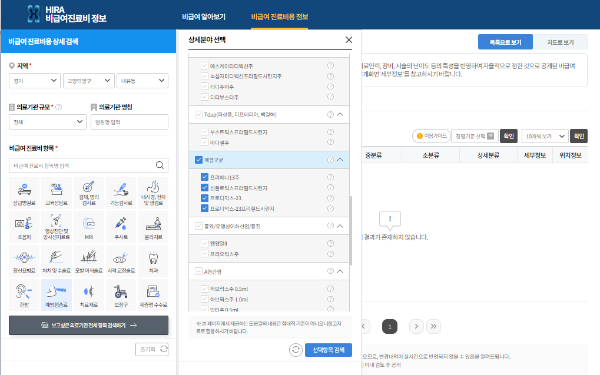Image resolution: width=600 pixels, height=375 pixels.
Task: Open the third region dropdown in 지역 row
Action: pyautogui.click(x=142, y=81)
